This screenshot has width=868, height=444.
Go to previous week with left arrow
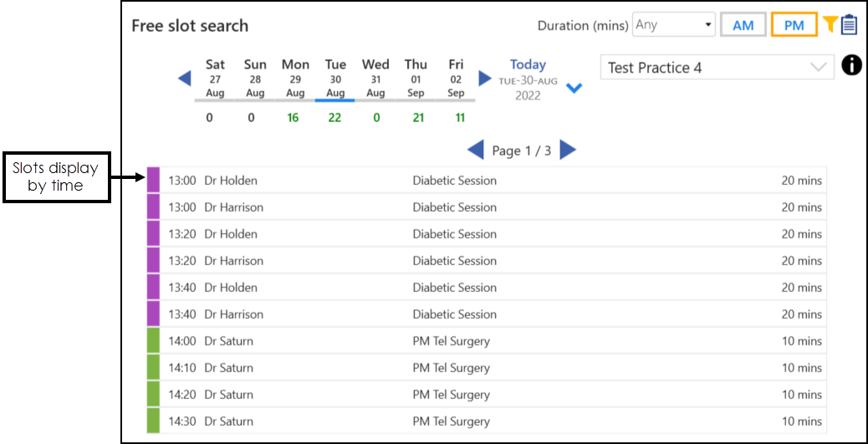(x=185, y=79)
